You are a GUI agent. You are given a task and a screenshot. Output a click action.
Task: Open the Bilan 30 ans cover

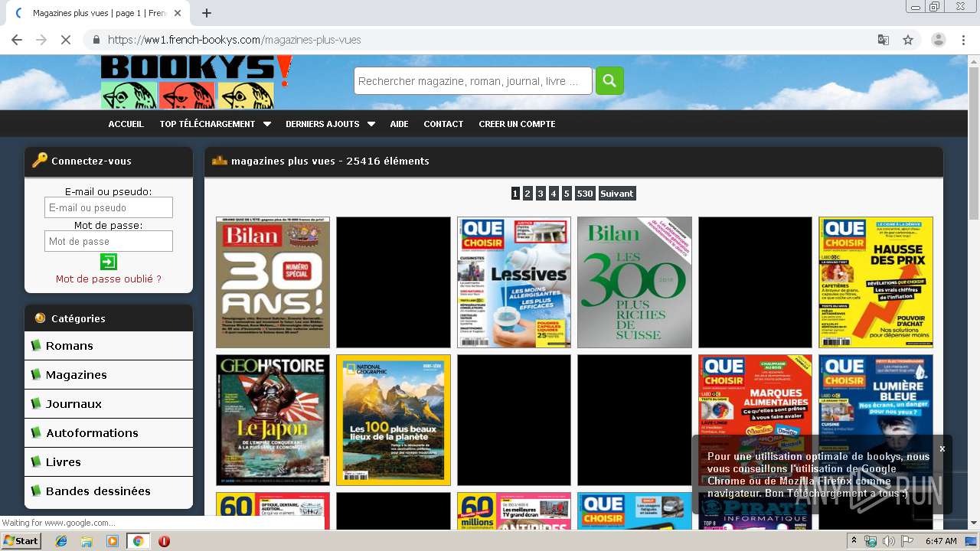point(273,282)
